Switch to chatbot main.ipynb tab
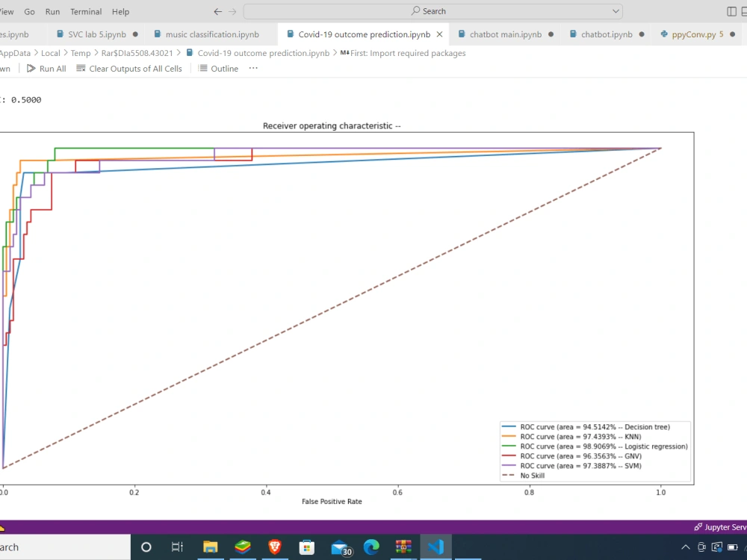 click(x=506, y=34)
